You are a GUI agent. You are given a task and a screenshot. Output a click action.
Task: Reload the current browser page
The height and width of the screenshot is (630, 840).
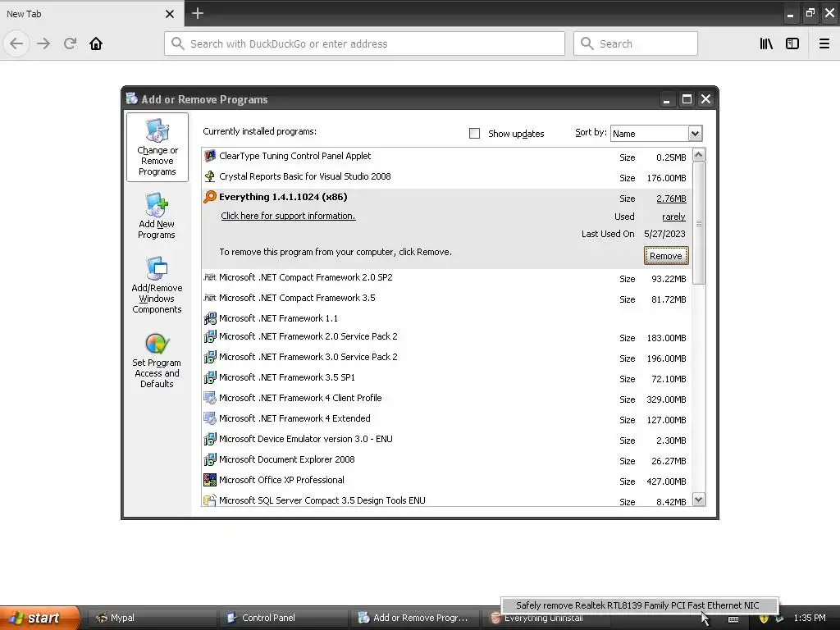[70, 43]
